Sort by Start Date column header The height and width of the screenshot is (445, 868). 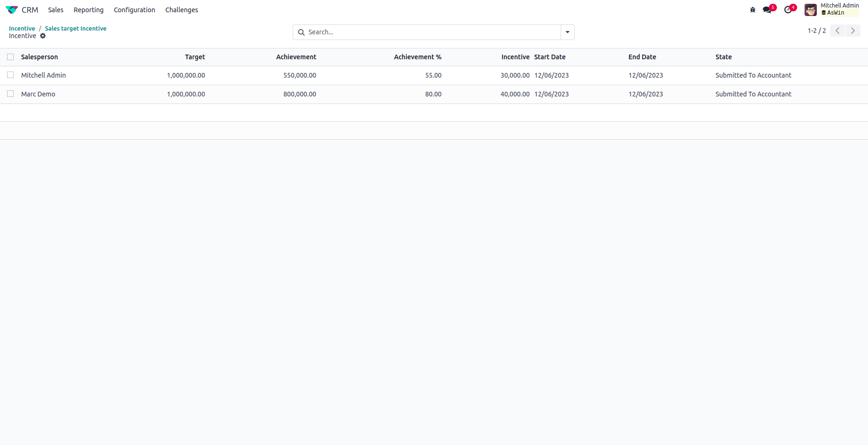pos(550,57)
